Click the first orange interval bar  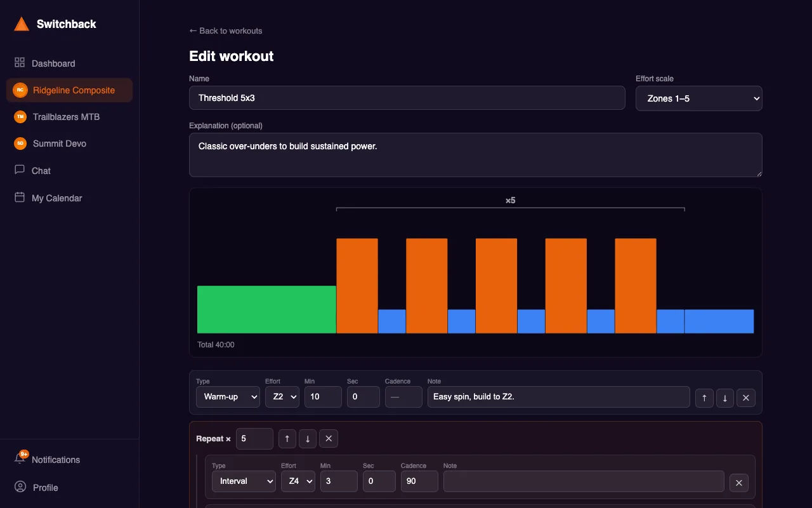click(357, 286)
